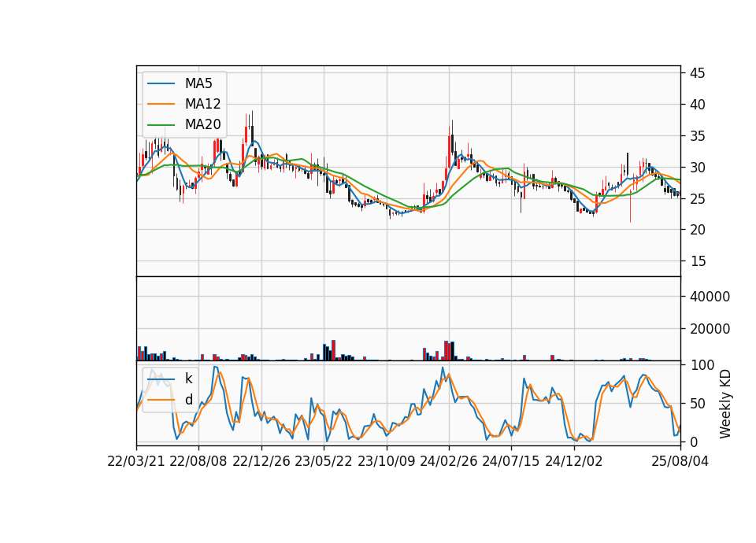Click the 20 price axis label

tap(697, 230)
